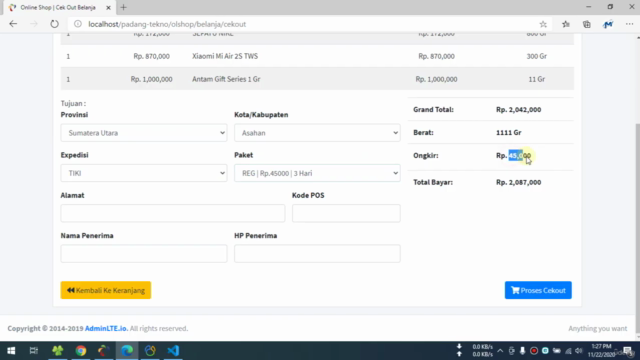Viewport: 640px width, 360px height.
Task: Open the green clover app in taskbar
Action: (58, 351)
